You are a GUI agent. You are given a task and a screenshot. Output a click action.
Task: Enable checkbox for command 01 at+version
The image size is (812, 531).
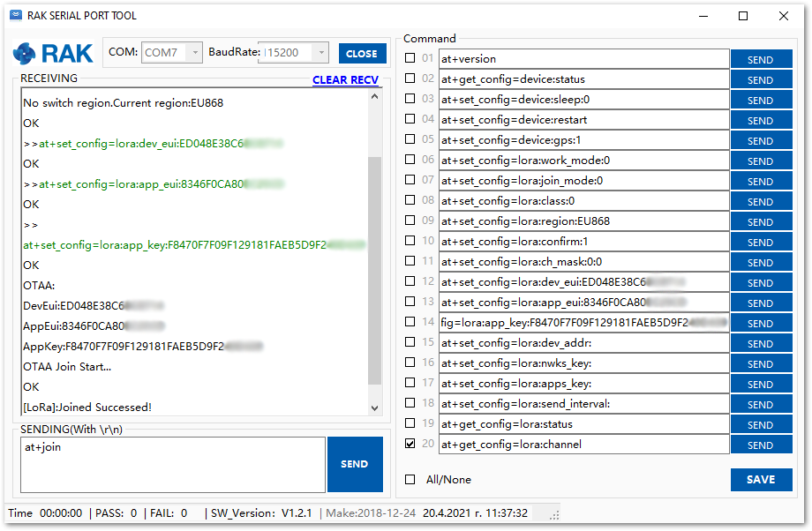coord(410,59)
